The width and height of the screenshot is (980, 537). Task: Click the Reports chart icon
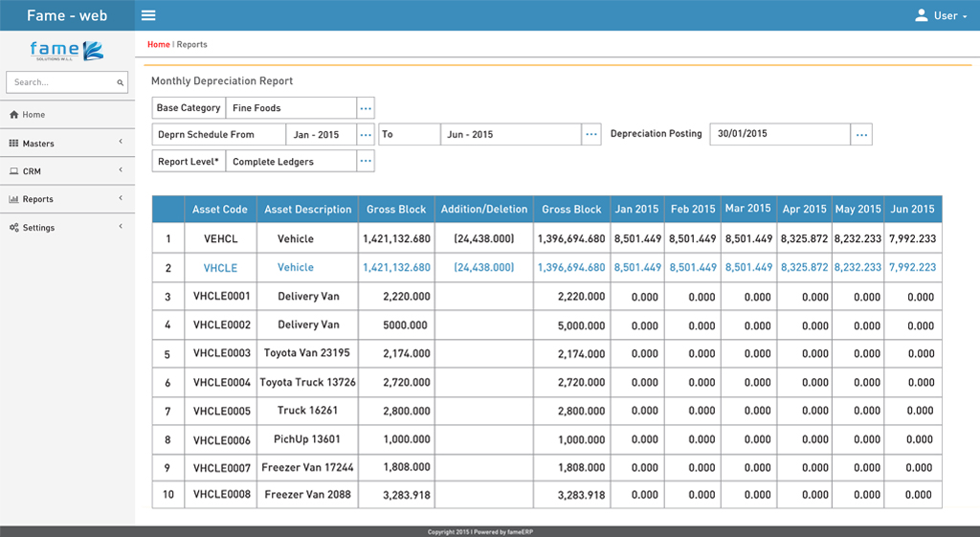[x=13, y=199]
